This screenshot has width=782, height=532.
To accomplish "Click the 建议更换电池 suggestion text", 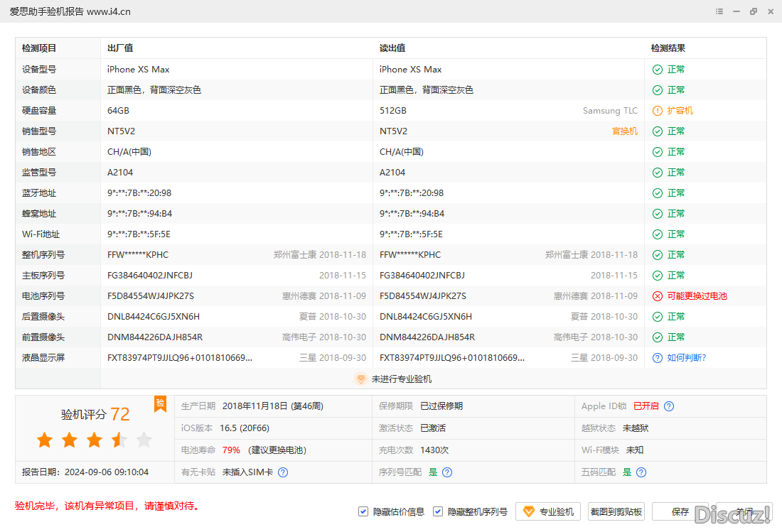I will [277, 450].
